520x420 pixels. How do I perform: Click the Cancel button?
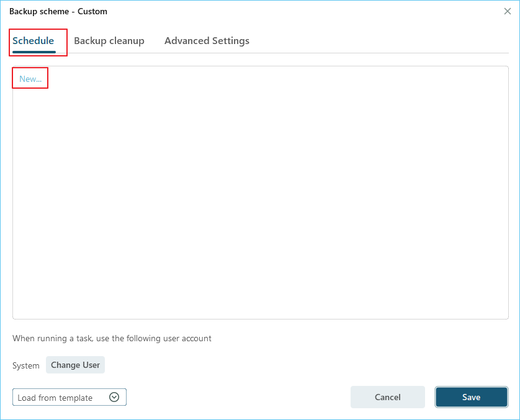pyautogui.click(x=387, y=397)
